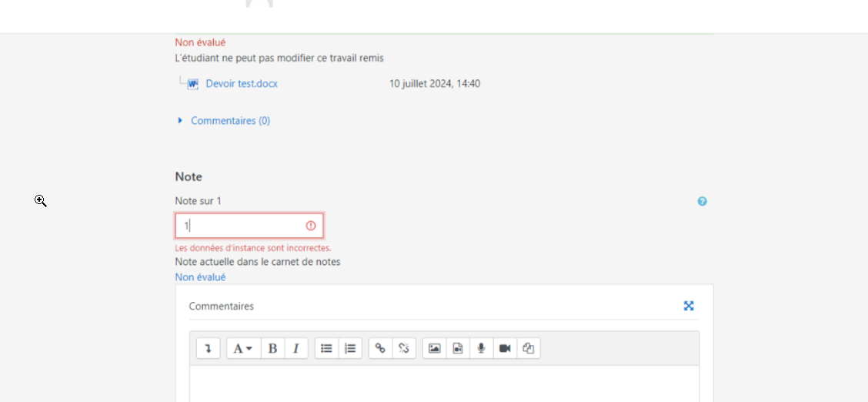Insert a bulleted list
The width and height of the screenshot is (868, 402).
[x=326, y=348]
